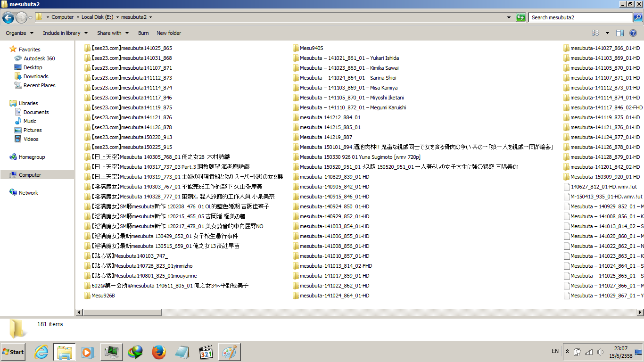Select Favorites in the navigation pane
This screenshot has height=362, width=644.
(x=29, y=49)
